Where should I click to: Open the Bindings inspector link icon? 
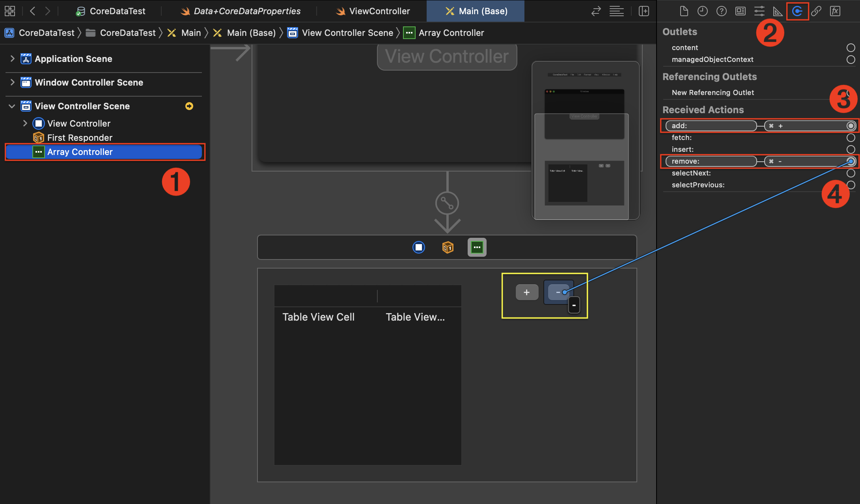(x=816, y=11)
